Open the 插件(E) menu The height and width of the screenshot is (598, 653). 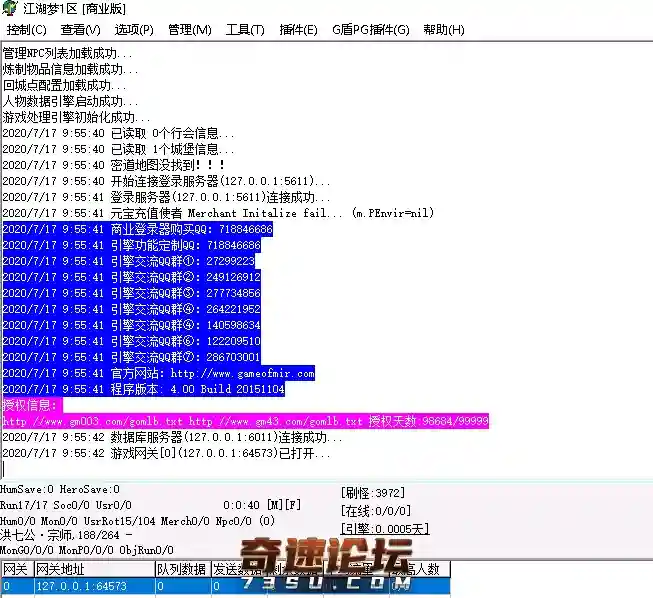point(298,30)
